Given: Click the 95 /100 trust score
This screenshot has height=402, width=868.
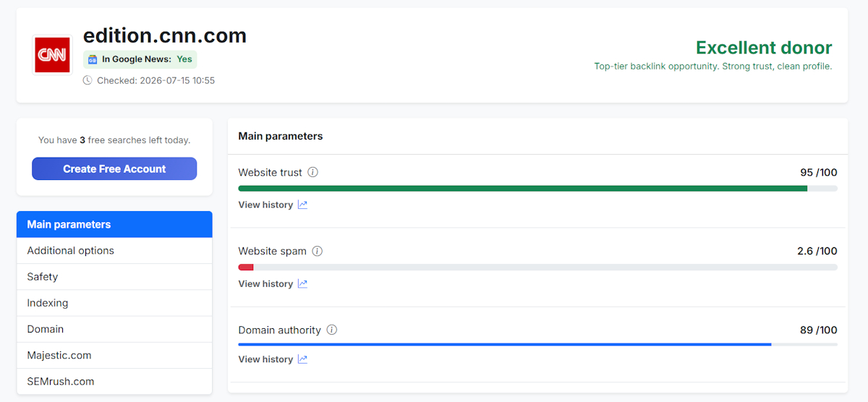Looking at the screenshot, I should 819,172.
